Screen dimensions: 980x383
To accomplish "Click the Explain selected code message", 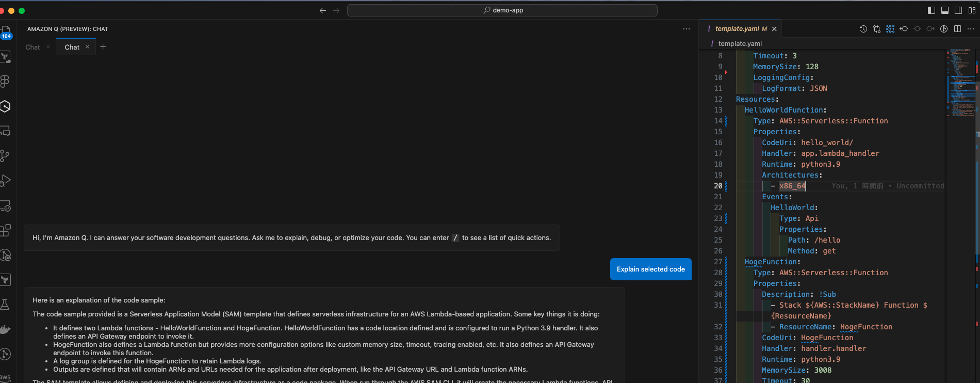I will click(651, 269).
